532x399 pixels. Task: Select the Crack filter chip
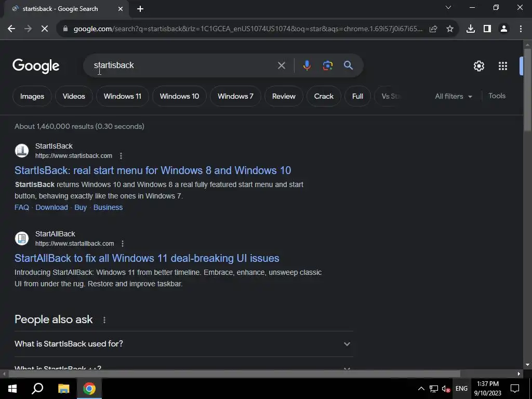324,96
